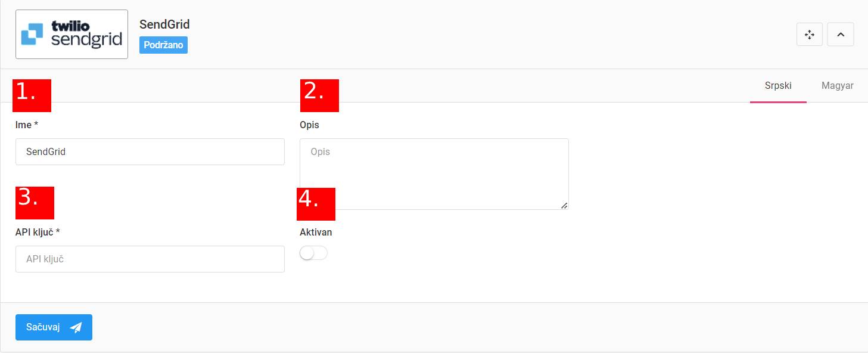Click the API ključ input field

click(150, 259)
